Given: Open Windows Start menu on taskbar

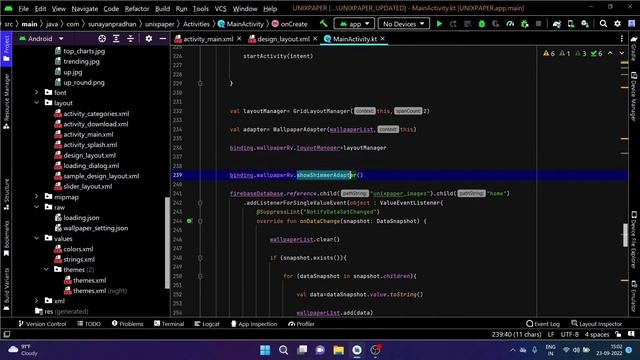Looking at the screenshot, I should tap(265, 350).
